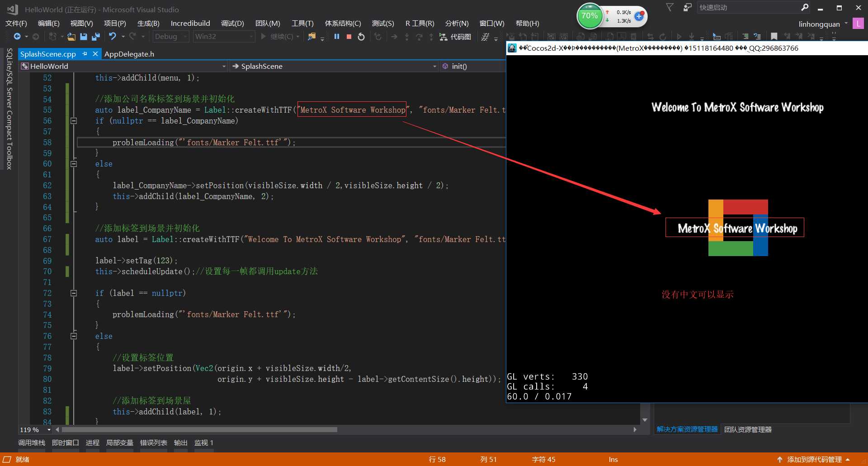Click the New Project icon
Viewport: 868px width, 466px height.
coord(53,37)
